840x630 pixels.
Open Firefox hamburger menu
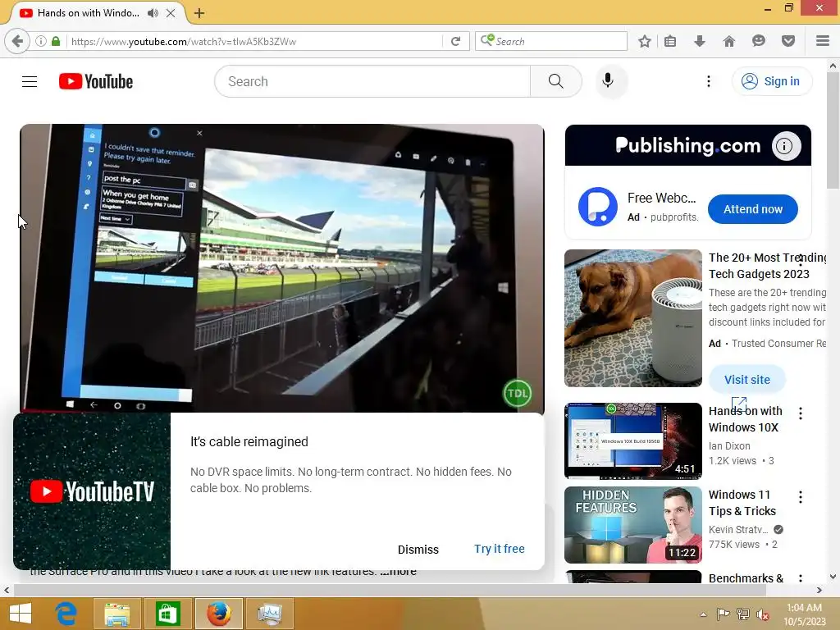(x=823, y=41)
